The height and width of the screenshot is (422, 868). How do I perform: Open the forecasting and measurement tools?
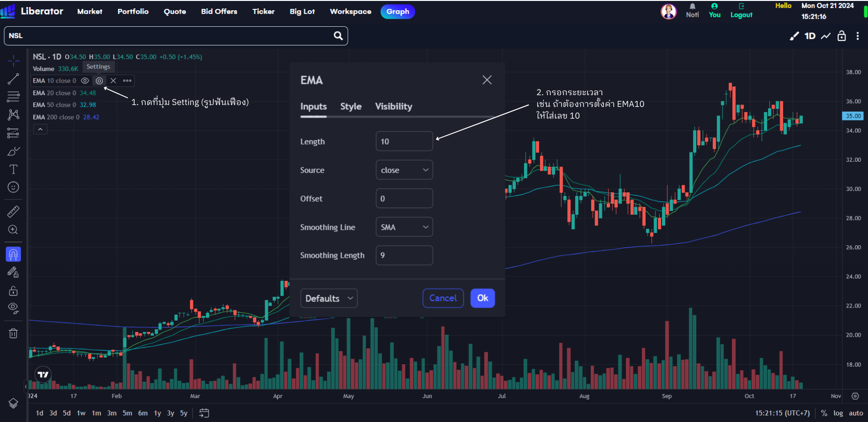tap(13, 133)
